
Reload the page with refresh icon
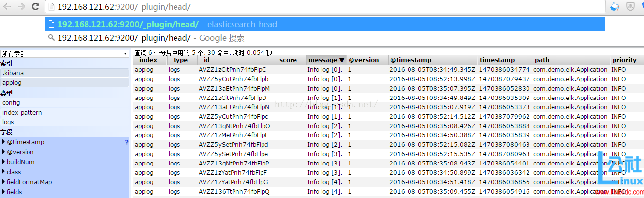(x=35, y=7)
